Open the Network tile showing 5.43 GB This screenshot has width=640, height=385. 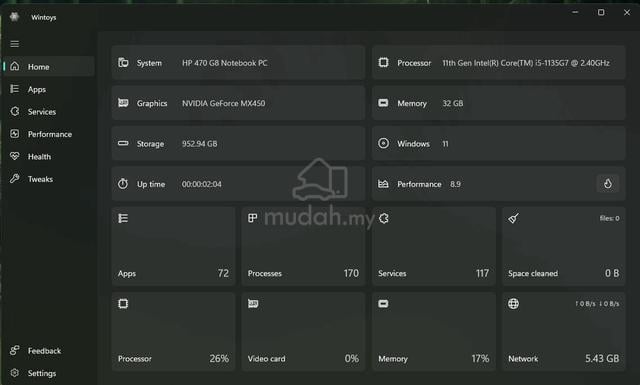pos(564,332)
